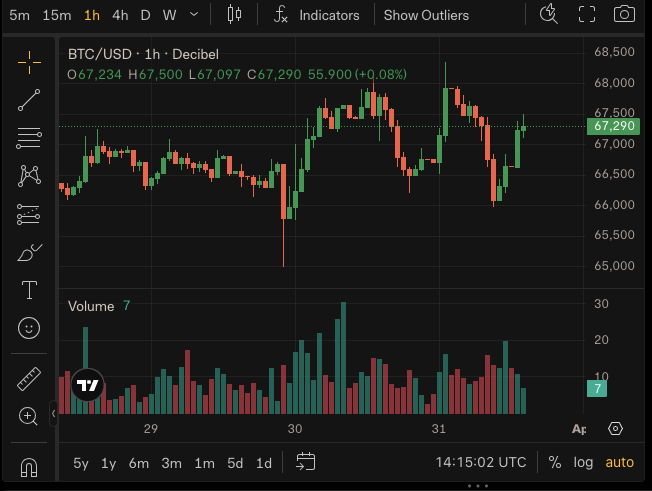652x491 pixels.
Task: Click the 29 date label on time axis
Action: 151,429
